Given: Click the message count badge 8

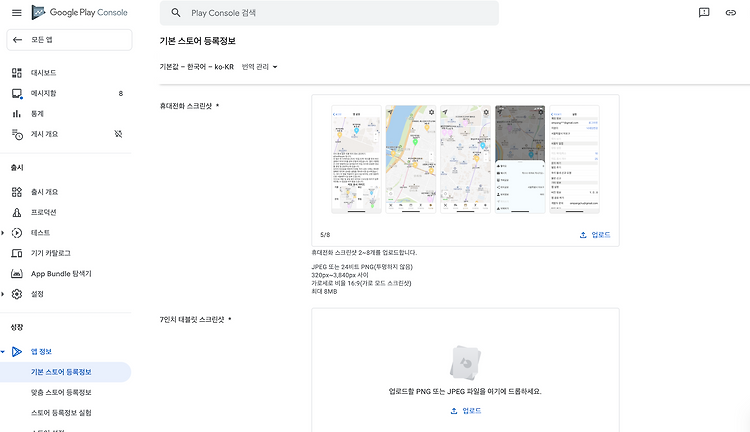Looking at the screenshot, I should (121, 93).
